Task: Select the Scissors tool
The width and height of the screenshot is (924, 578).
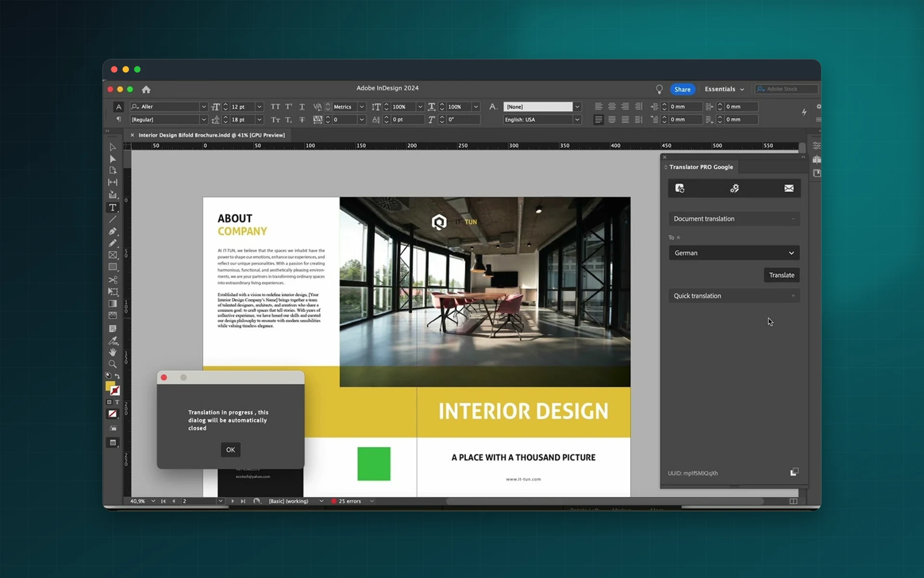Action: click(113, 280)
